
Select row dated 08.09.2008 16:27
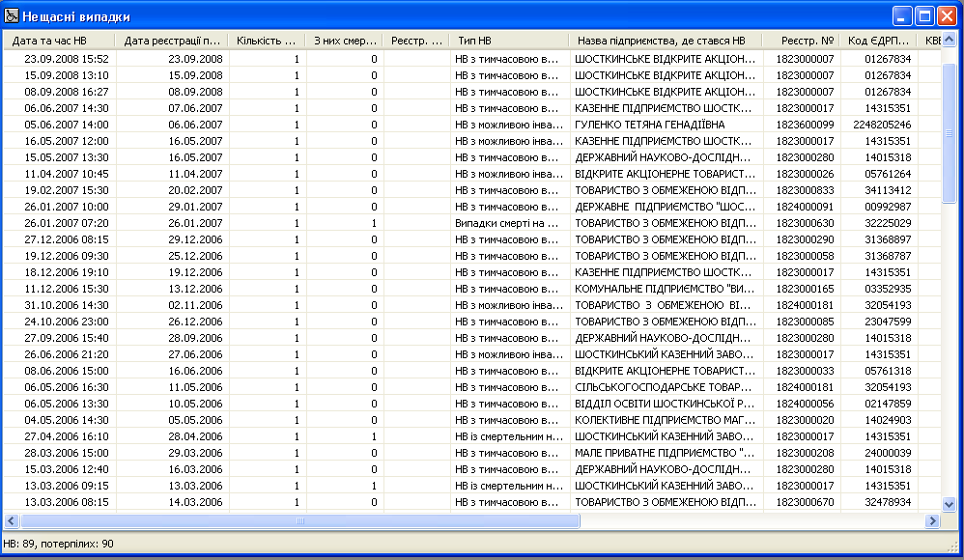tap(471, 92)
